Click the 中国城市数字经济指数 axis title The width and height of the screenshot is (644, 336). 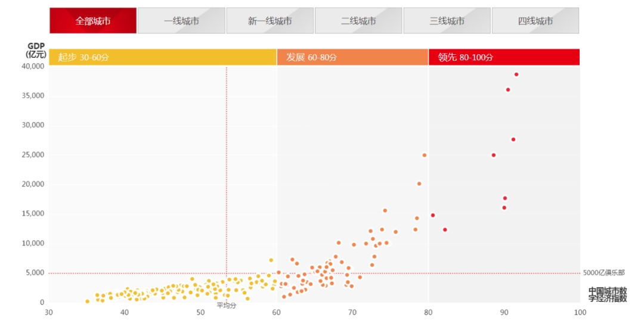pos(607,294)
